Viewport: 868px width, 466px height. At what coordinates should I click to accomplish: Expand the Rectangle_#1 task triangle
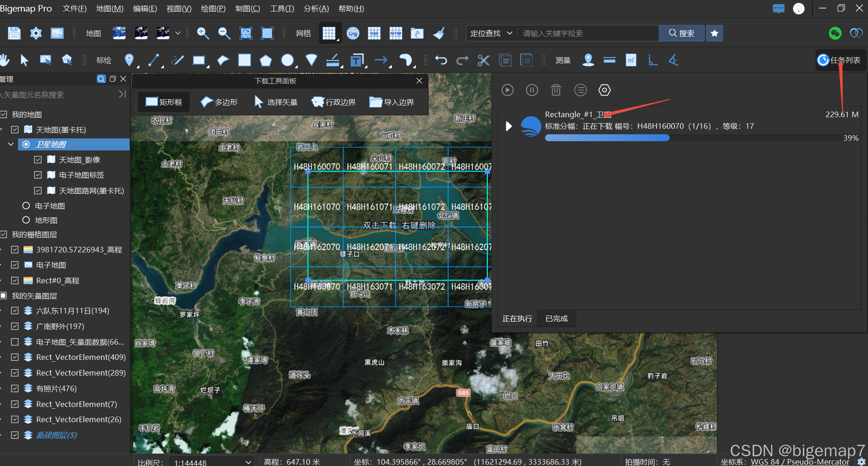(x=509, y=126)
